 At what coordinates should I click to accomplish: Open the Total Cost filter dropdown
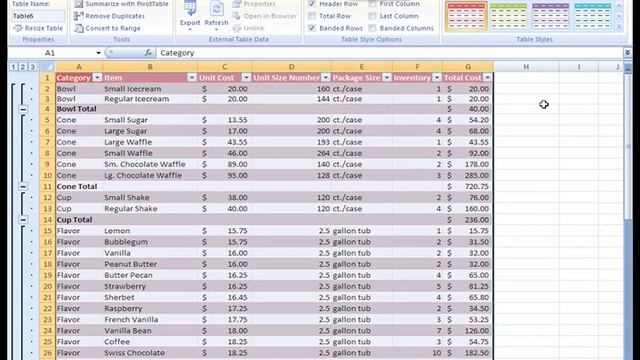[x=487, y=78]
